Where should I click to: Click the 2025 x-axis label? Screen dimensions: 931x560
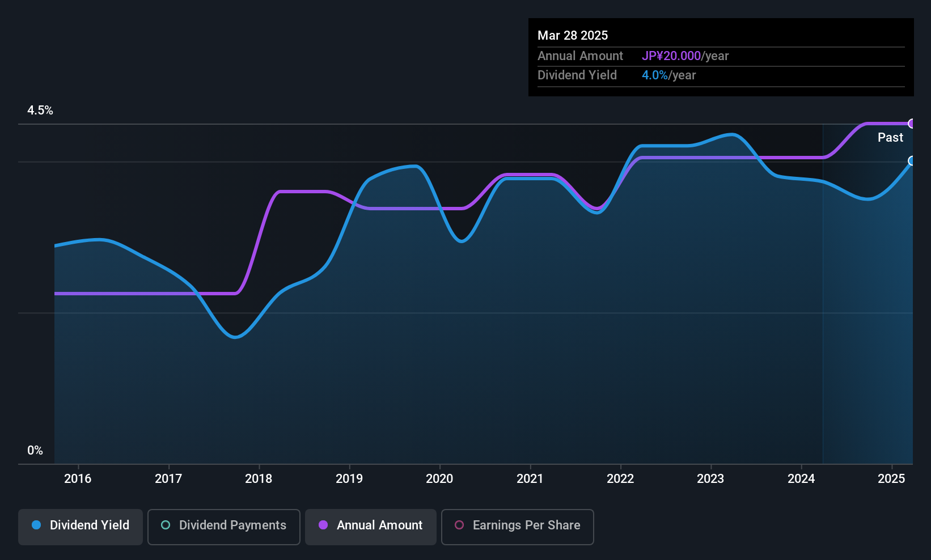891,478
